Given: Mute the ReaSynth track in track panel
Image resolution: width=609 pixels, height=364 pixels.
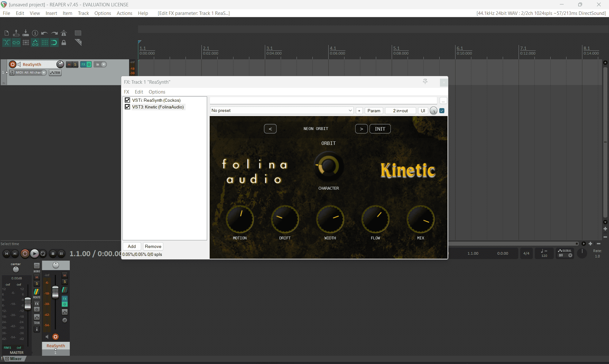Looking at the screenshot, I should (x=69, y=64).
